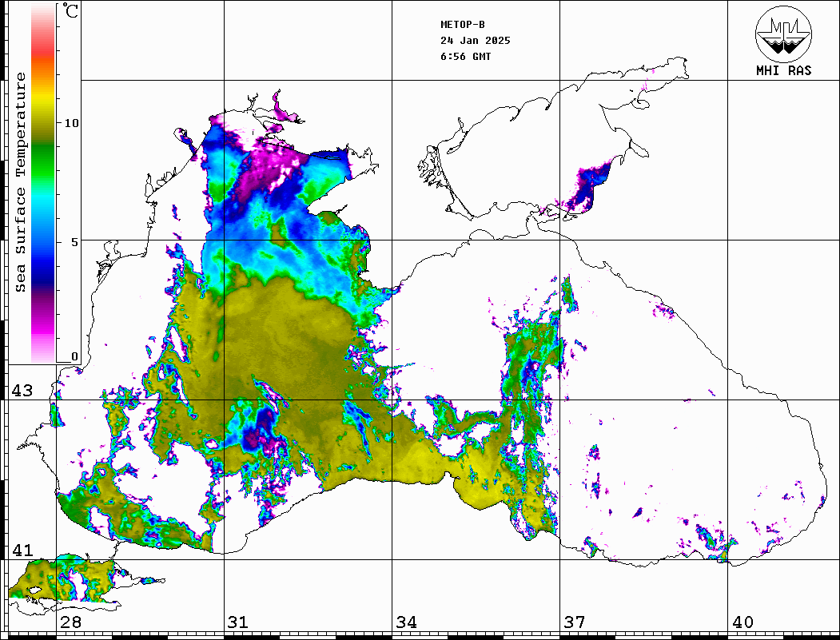Screen dimensions: 840x640
Task: Click the 'Sea Surface Temperature' legend title
Action: pyautogui.click(x=20, y=183)
